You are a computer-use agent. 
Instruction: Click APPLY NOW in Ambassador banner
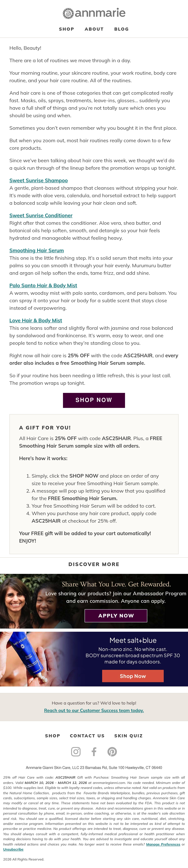pyautogui.click(x=116, y=616)
